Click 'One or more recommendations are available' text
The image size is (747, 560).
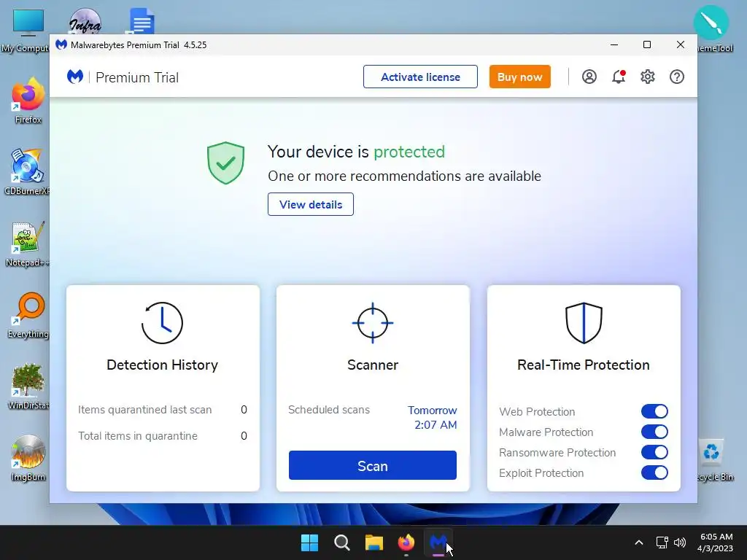404,176
